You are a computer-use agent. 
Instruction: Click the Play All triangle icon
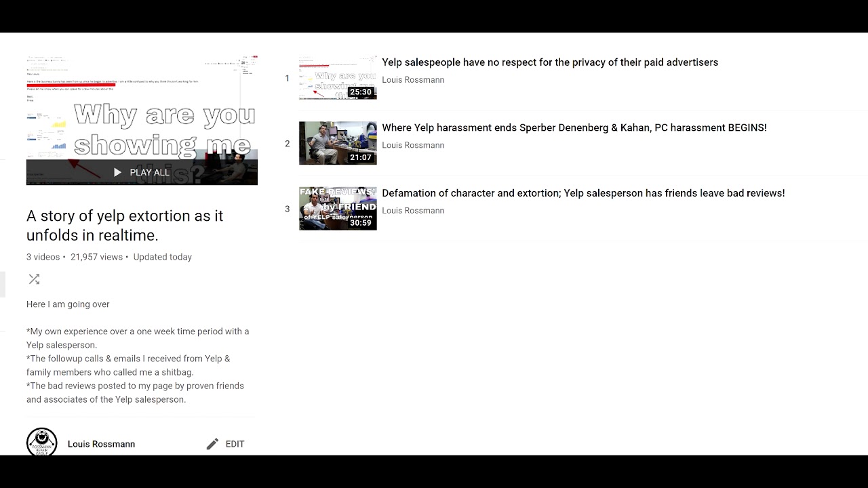tap(117, 172)
